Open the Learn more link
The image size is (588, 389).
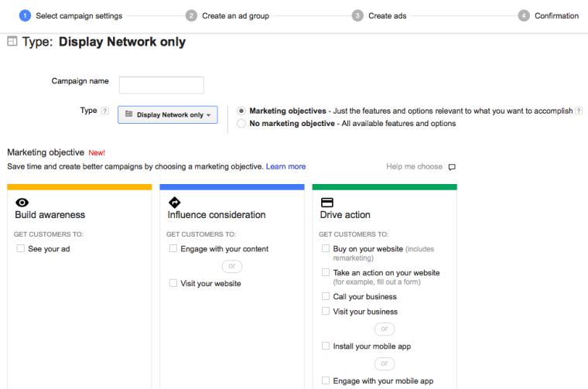pos(285,166)
